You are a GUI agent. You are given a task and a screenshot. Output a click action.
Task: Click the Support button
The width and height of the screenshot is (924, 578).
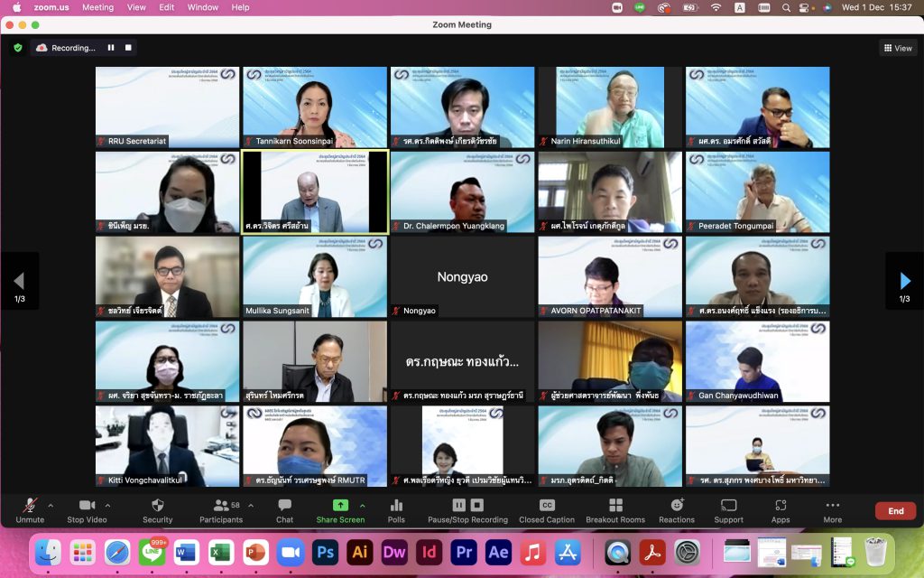(x=729, y=511)
